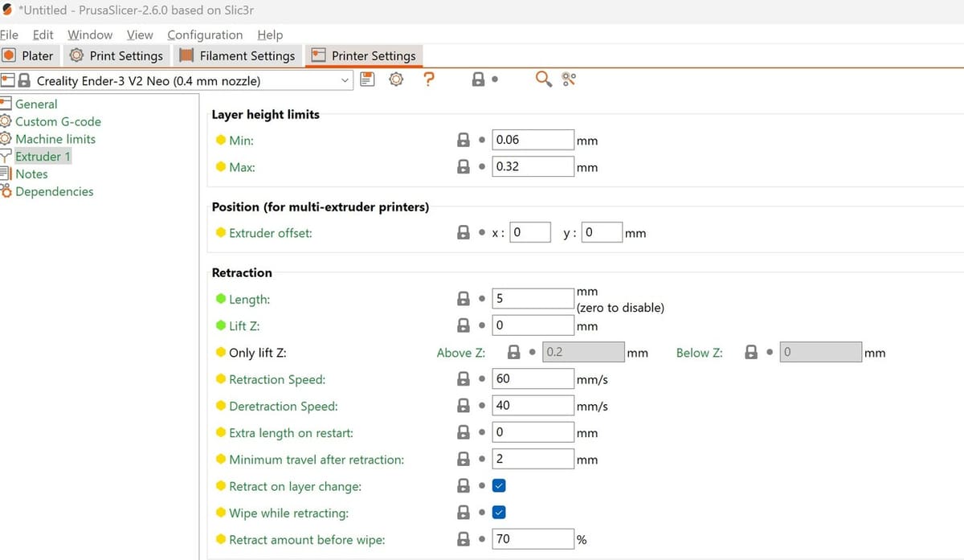Select Notes in the sidebar
The image size is (964, 560).
(x=31, y=174)
